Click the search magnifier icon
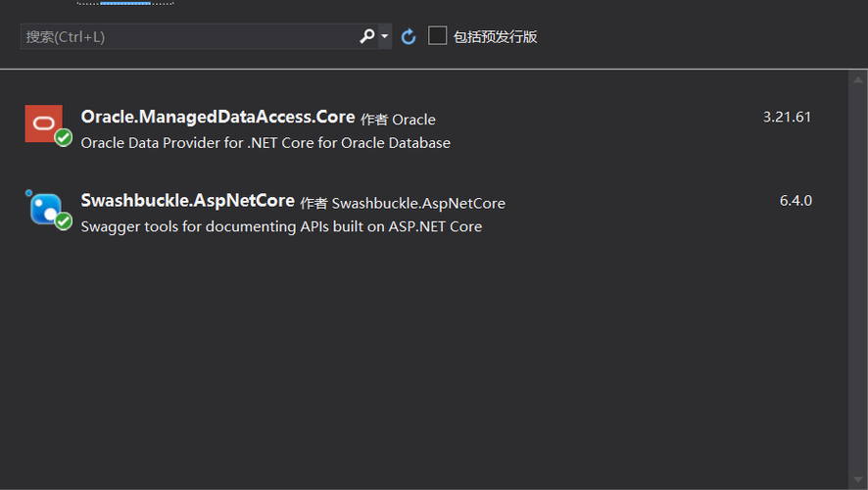 (367, 36)
